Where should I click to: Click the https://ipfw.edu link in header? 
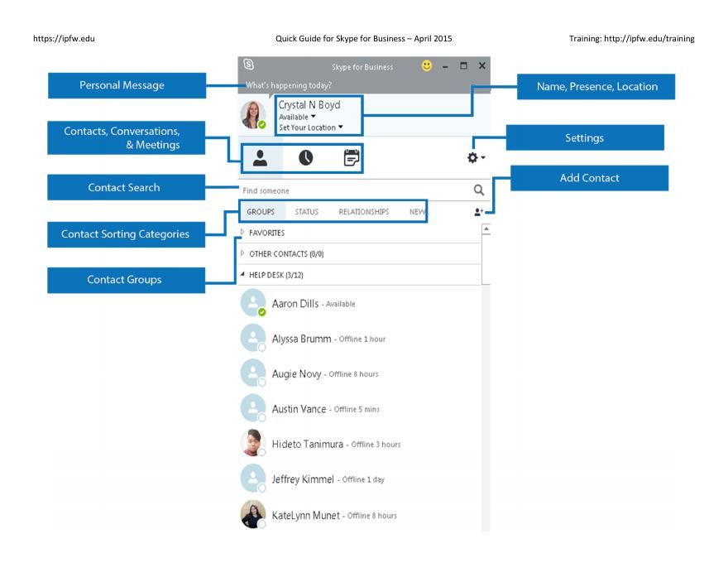click(64, 39)
